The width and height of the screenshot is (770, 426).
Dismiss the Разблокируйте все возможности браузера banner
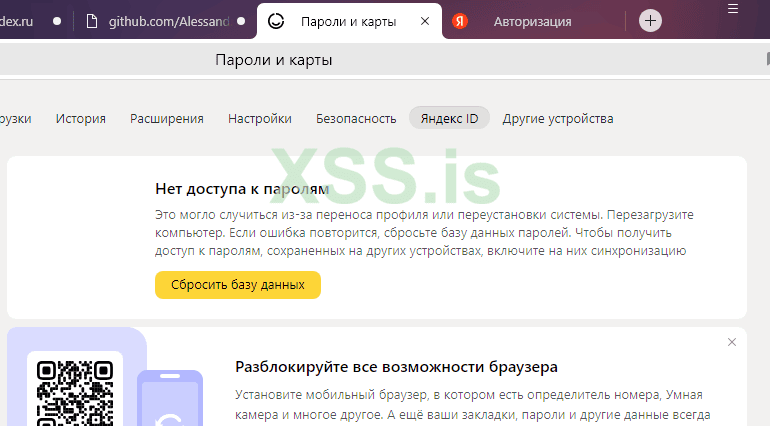[732, 342]
